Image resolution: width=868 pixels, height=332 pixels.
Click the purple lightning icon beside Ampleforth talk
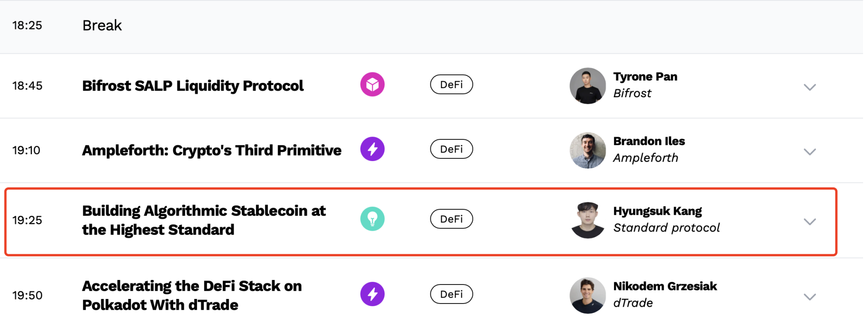click(372, 149)
